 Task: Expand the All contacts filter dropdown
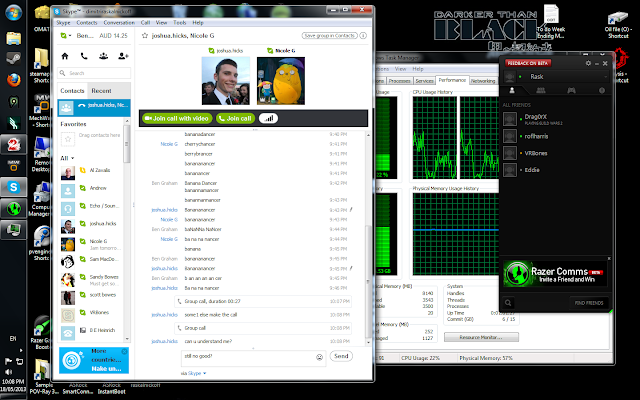(x=67, y=158)
